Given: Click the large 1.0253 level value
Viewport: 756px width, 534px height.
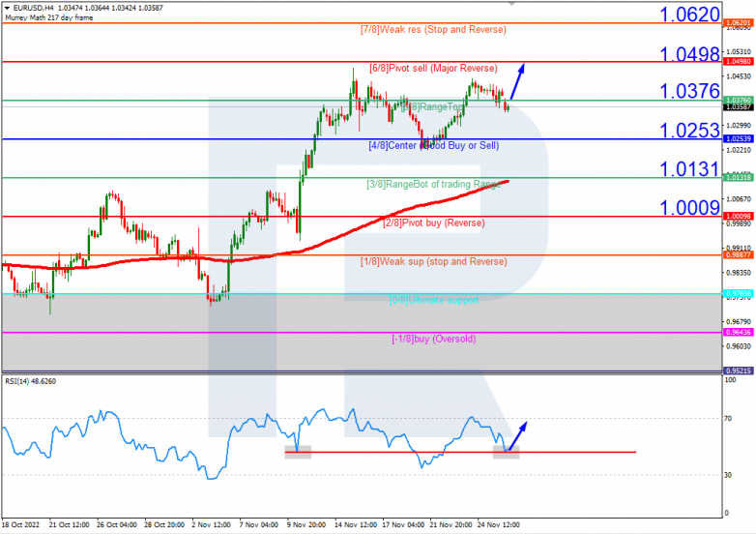Looking at the screenshot, I should click(x=689, y=131).
